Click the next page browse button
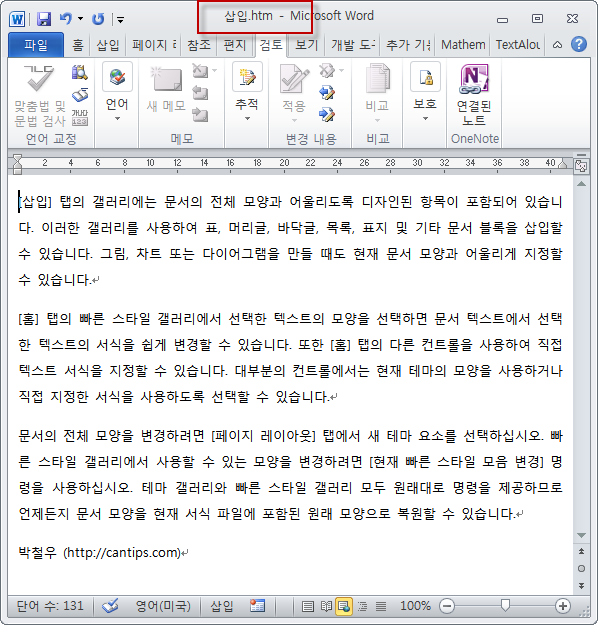This screenshot has height=625, width=598. [x=581, y=586]
